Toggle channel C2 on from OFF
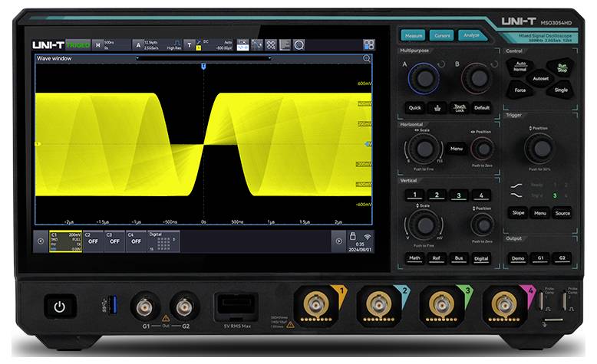This screenshot has width=597, height=364. tap(92, 239)
